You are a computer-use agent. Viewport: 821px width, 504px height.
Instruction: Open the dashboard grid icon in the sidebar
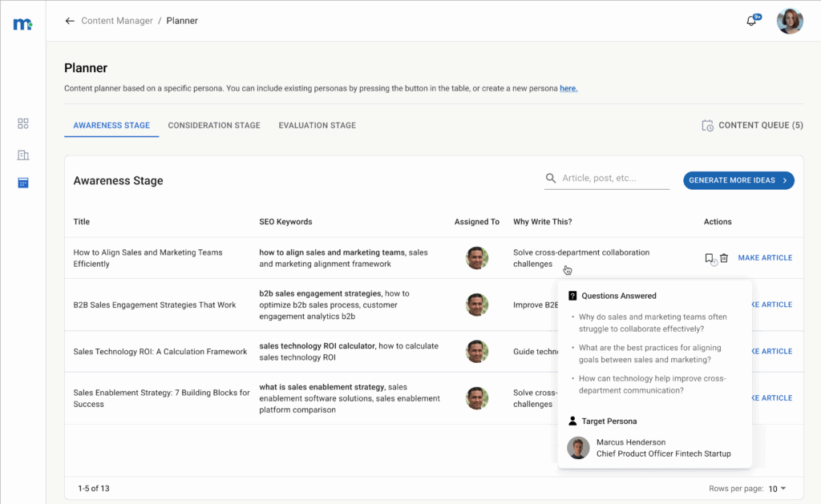[22, 123]
